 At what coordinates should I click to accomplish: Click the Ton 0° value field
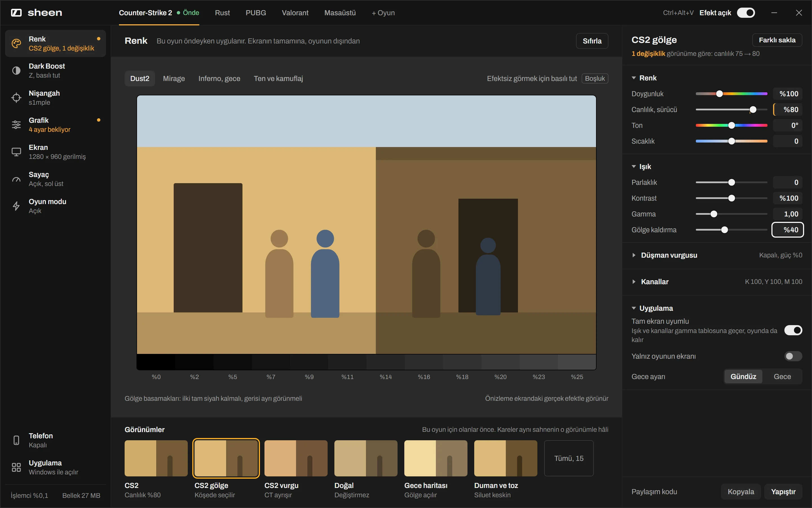[787, 125]
